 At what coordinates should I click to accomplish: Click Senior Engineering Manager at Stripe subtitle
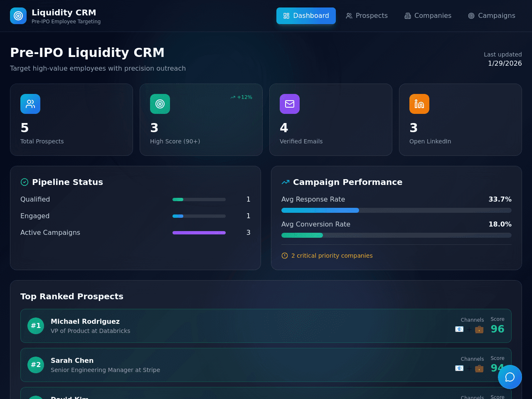click(105, 370)
